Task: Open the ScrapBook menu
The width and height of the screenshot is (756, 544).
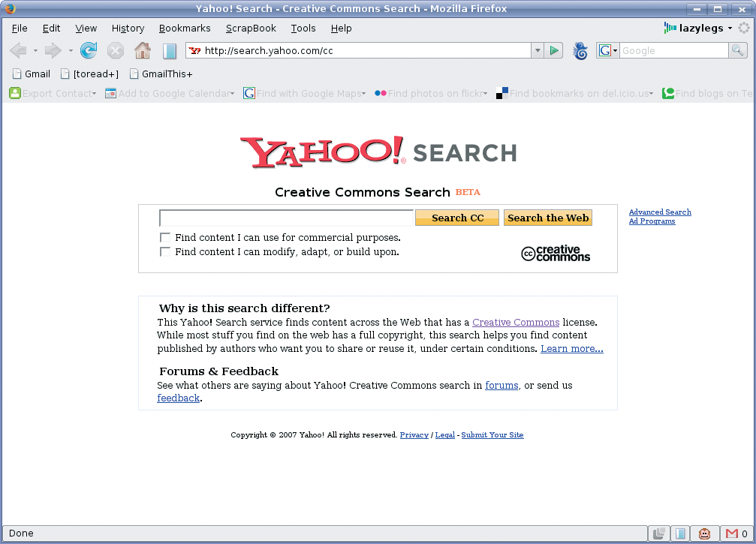Action: point(251,29)
